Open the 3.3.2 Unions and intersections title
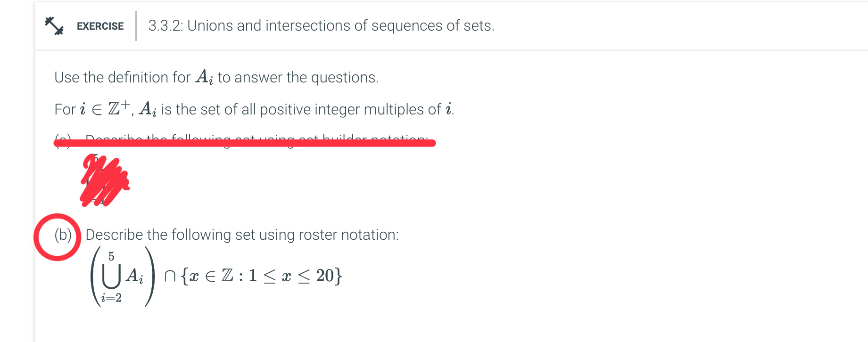Screen dimensions: 868x342 click(x=322, y=25)
